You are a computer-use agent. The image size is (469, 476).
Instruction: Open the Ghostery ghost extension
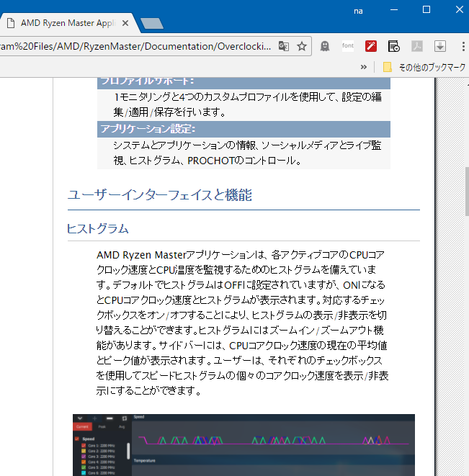pyautogui.click(x=325, y=46)
